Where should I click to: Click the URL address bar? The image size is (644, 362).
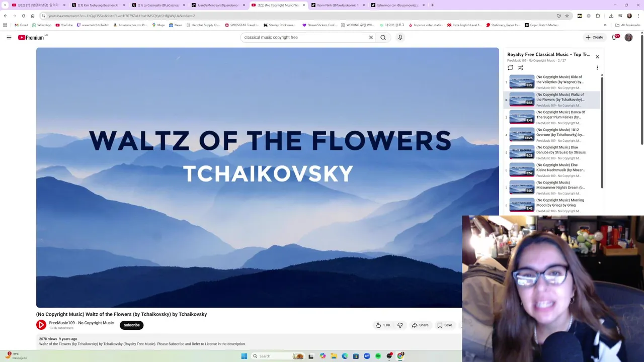[x=297, y=16]
